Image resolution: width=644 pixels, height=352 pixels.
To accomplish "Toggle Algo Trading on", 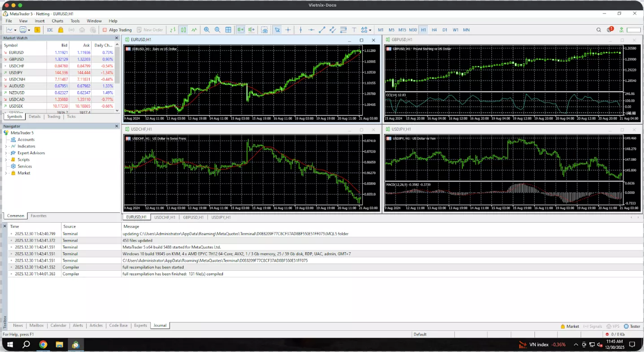I will [x=117, y=30].
